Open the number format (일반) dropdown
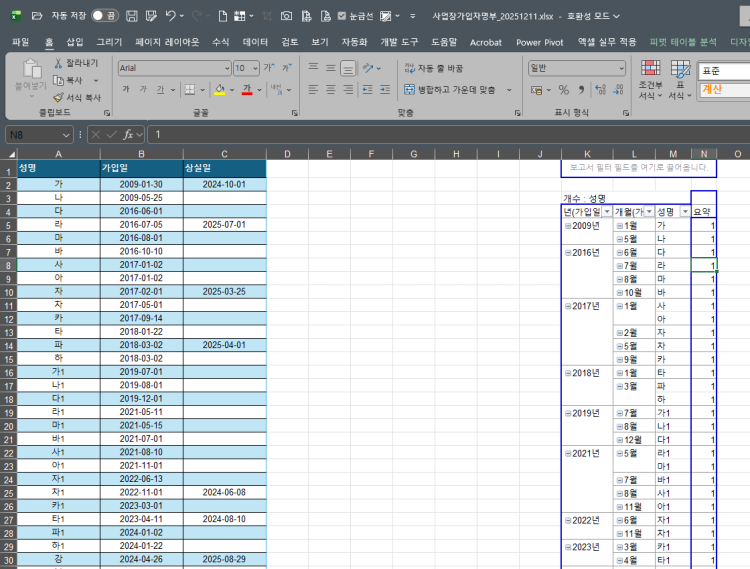Viewport: 750px width, 569px height. [x=621, y=68]
